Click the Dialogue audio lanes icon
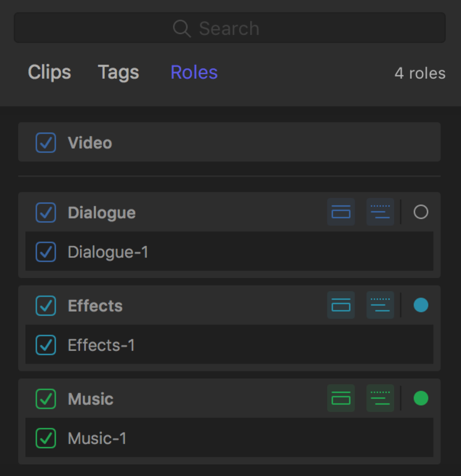Screen dimensions: 461x476 (x=341, y=212)
